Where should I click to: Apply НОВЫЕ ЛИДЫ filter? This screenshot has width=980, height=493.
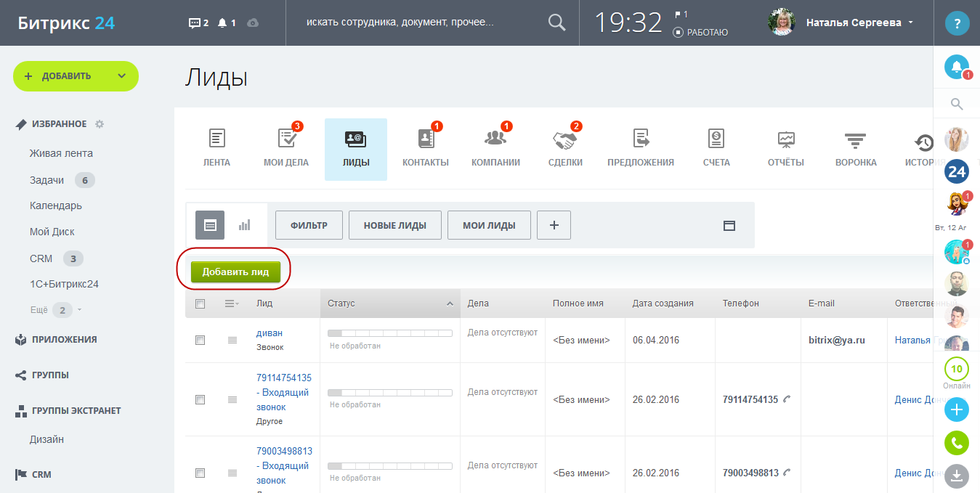(x=395, y=225)
